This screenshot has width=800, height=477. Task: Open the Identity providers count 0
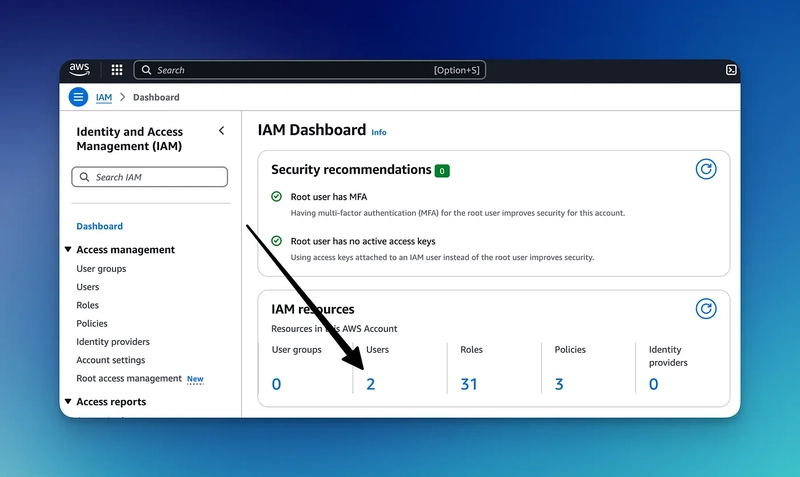[x=654, y=384]
